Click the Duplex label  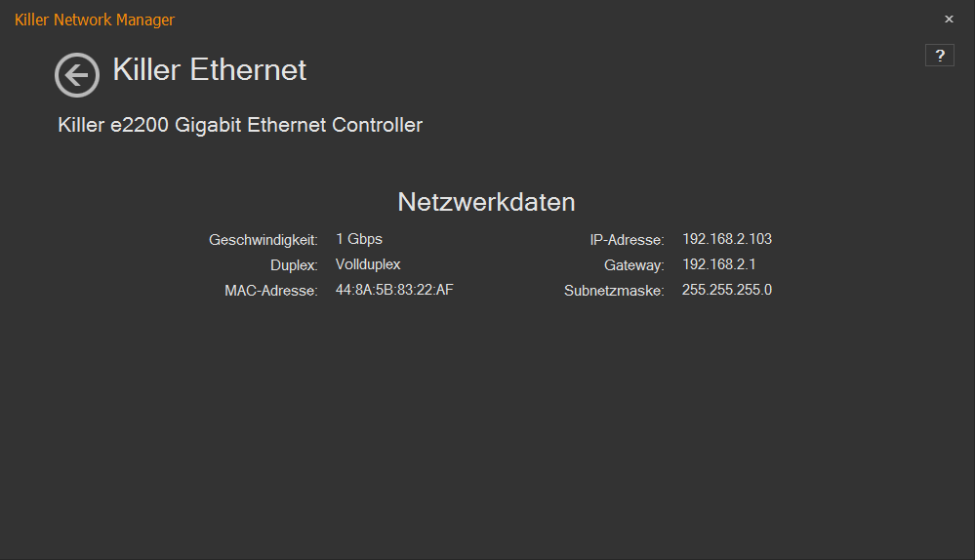pos(294,265)
